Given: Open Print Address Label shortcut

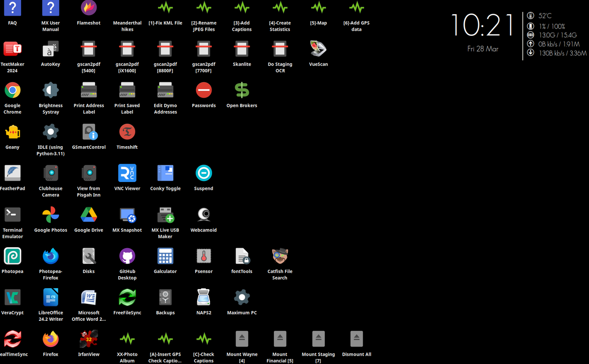Looking at the screenshot, I should point(89,91).
